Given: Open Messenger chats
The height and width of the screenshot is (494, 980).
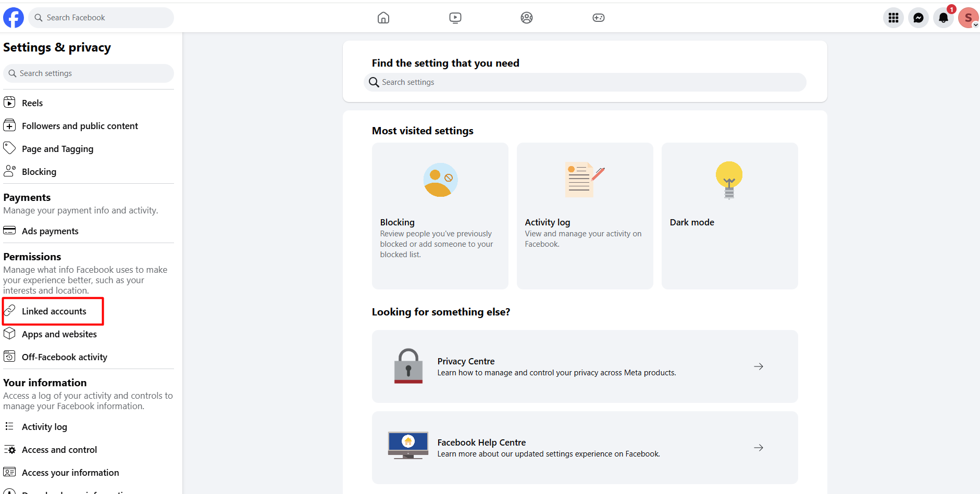Looking at the screenshot, I should 919,18.
